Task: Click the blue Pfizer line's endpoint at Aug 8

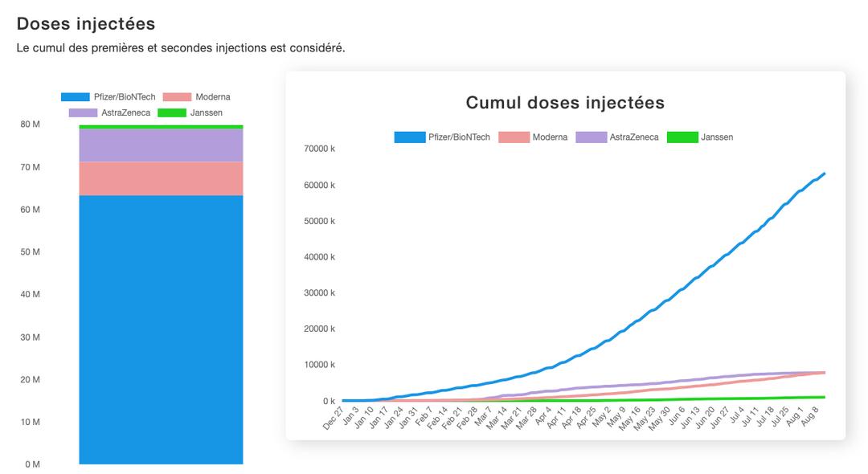Action: 825,174
